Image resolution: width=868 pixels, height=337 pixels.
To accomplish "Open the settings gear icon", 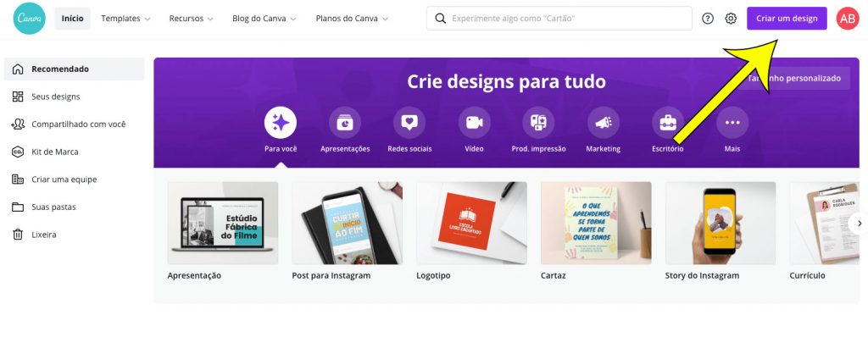I will [731, 19].
